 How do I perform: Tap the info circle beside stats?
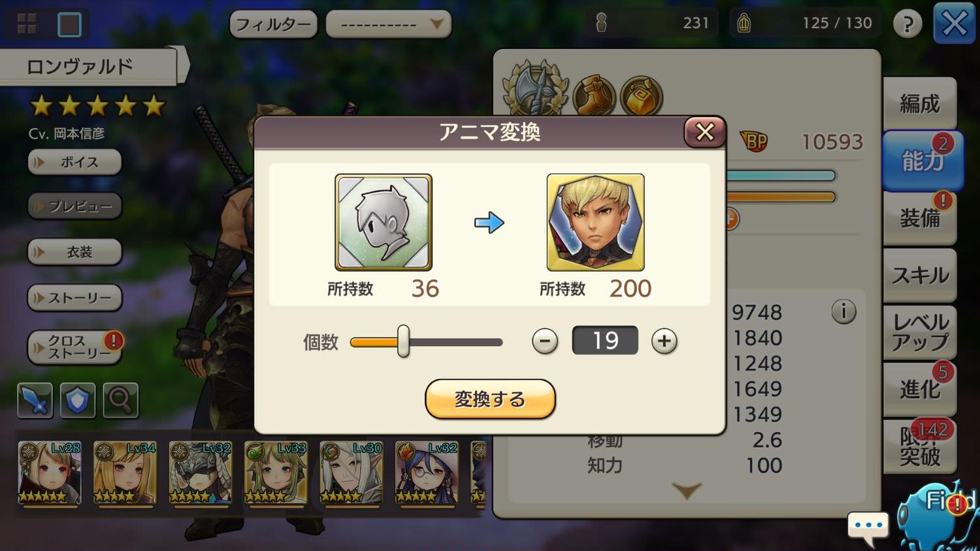click(x=843, y=312)
